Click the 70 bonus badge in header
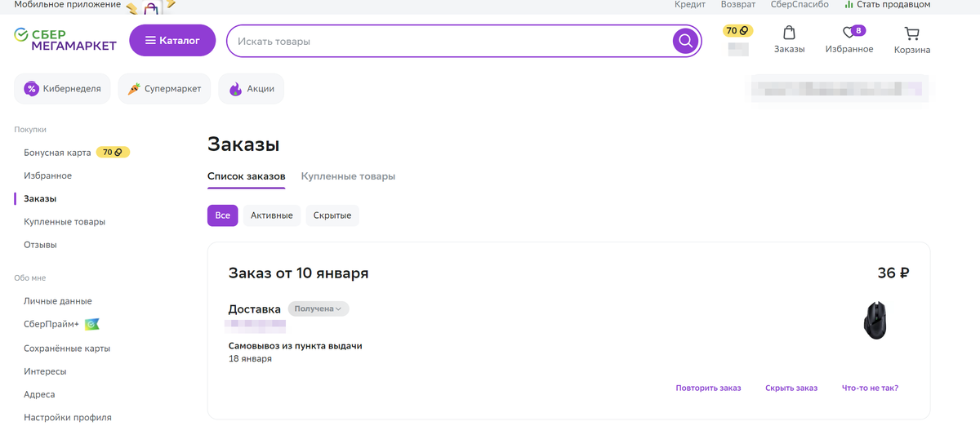This screenshot has height=435, width=980. point(738,30)
